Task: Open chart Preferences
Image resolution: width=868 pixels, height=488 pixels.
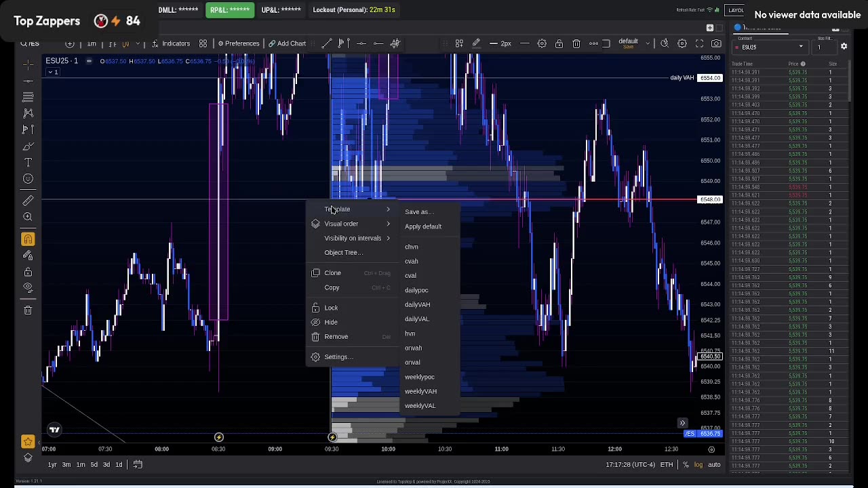Action: coord(238,43)
